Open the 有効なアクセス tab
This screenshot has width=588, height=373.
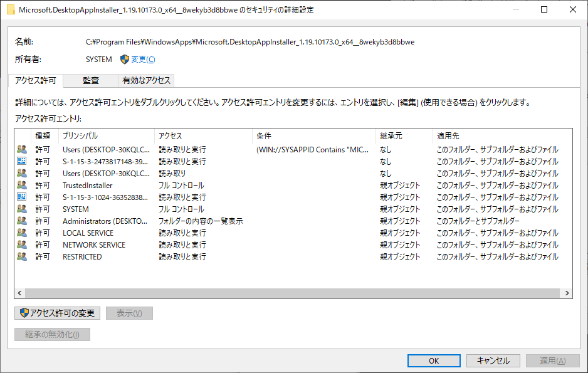(x=146, y=80)
